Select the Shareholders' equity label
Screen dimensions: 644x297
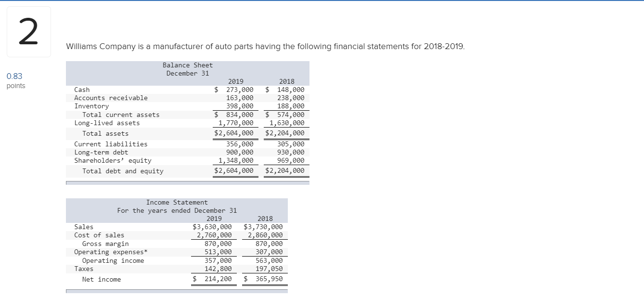(x=113, y=160)
